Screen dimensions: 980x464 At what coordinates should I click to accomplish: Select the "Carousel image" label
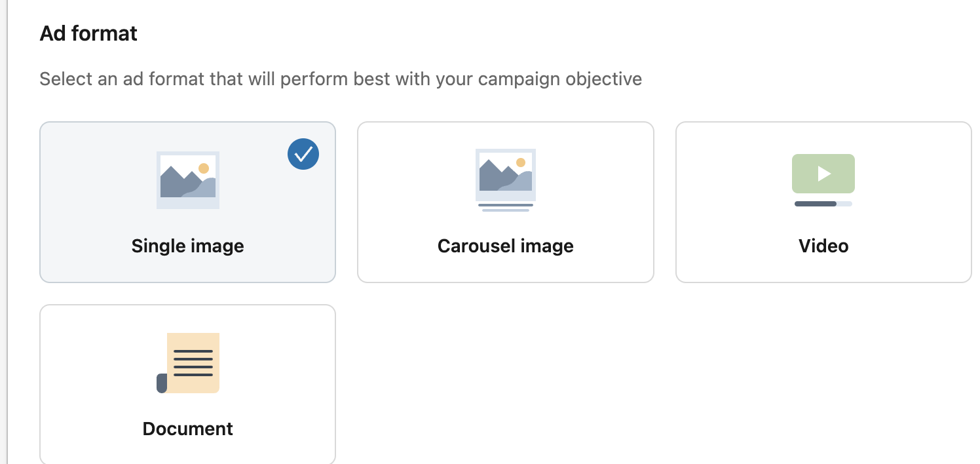(x=505, y=246)
